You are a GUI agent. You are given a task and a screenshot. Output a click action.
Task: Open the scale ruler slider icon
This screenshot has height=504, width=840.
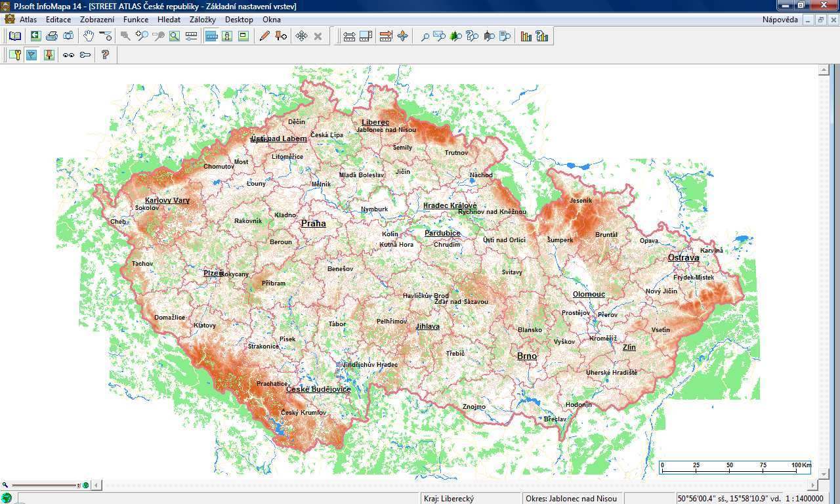coord(191,36)
